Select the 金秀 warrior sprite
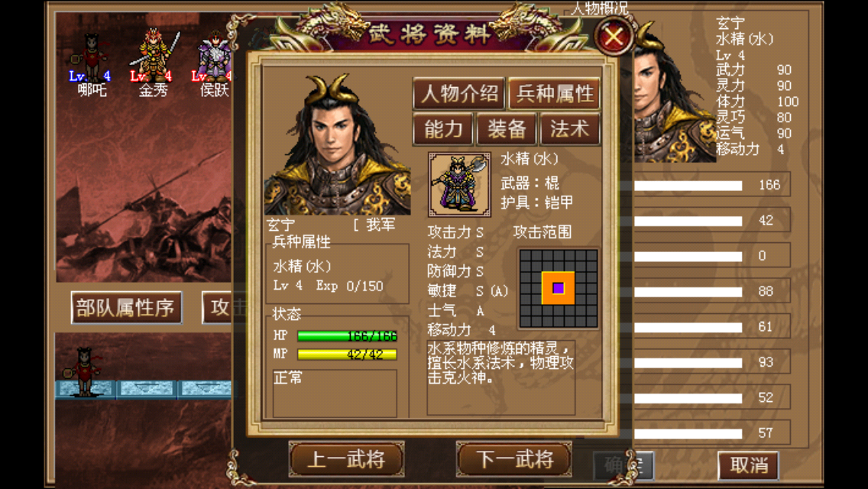This screenshot has width=868, height=489. point(154,55)
